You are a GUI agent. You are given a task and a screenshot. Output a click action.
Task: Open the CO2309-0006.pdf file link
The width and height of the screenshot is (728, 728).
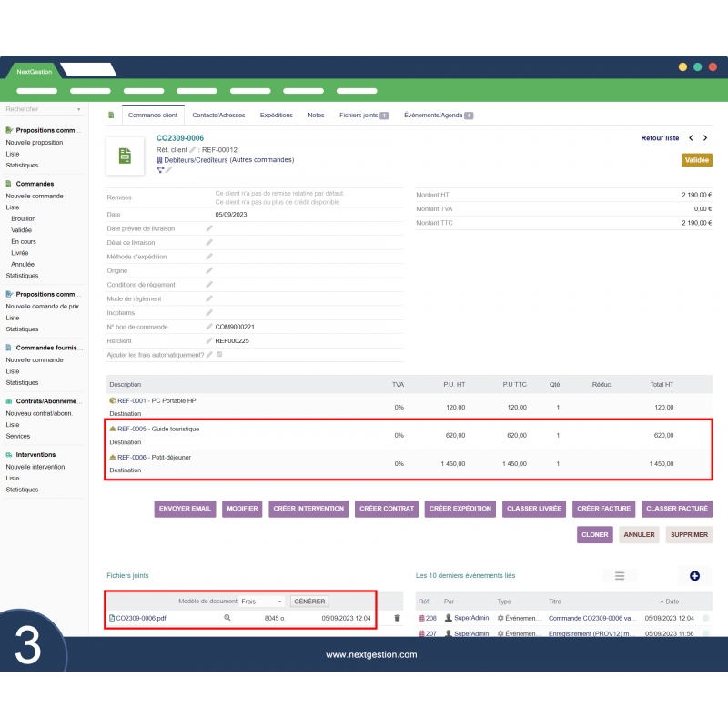pyautogui.click(x=140, y=618)
